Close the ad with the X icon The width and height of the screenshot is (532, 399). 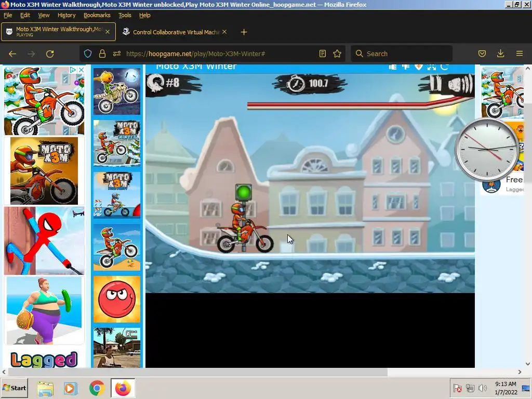click(81, 70)
